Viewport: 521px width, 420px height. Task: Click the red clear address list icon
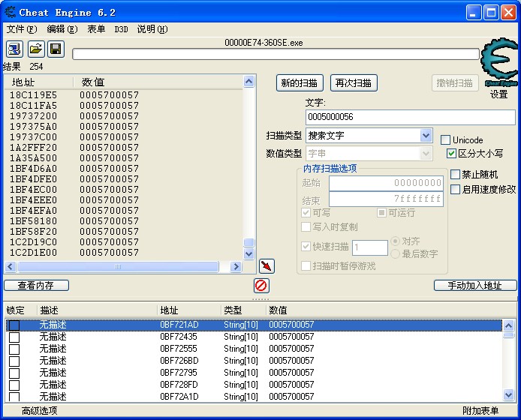tap(261, 286)
